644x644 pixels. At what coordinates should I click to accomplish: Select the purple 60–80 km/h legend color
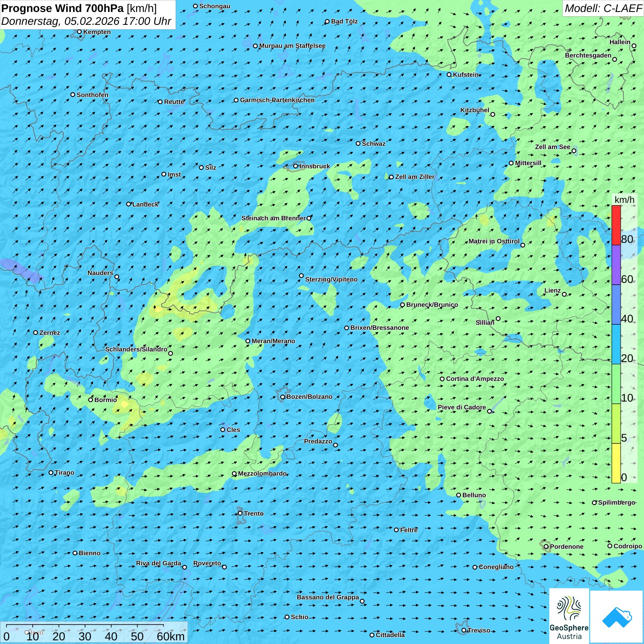point(616,265)
